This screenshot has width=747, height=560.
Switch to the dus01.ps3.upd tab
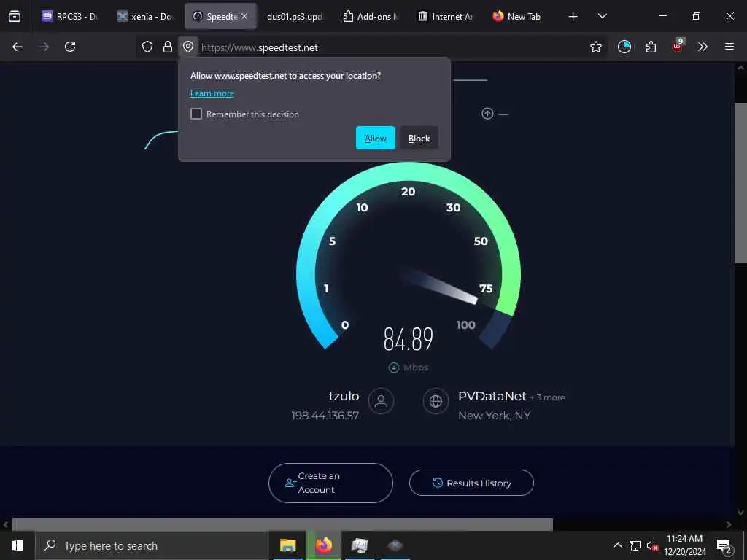[295, 16]
